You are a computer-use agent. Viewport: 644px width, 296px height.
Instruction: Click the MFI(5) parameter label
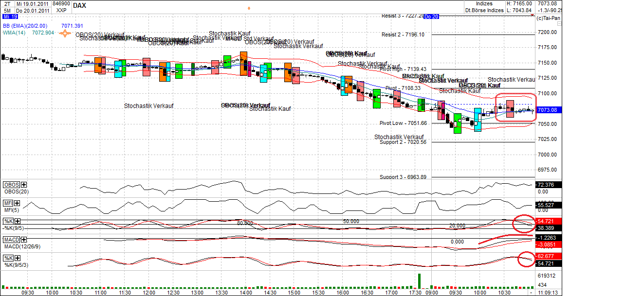pyautogui.click(x=13, y=210)
